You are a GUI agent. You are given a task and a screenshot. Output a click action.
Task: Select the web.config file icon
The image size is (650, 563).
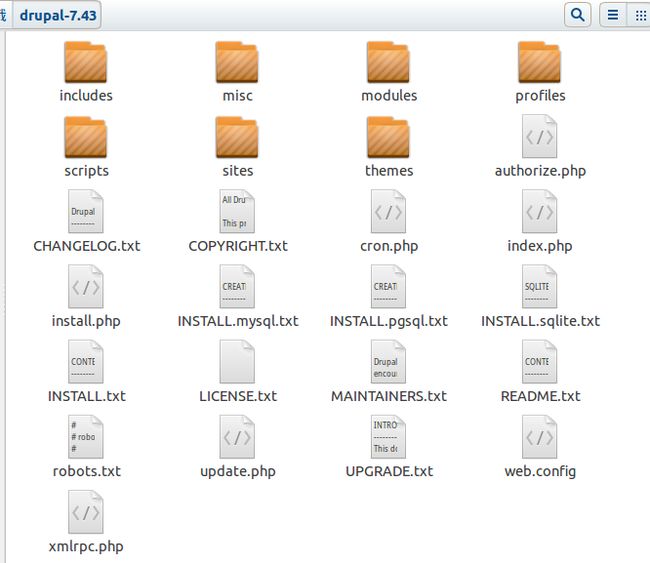click(539, 437)
